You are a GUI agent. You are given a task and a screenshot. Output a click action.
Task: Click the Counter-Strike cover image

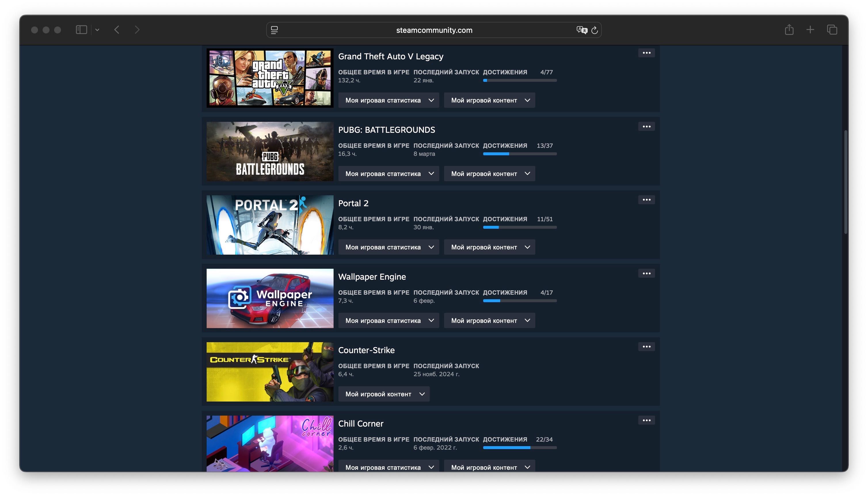pyautogui.click(x=270, y=372)
